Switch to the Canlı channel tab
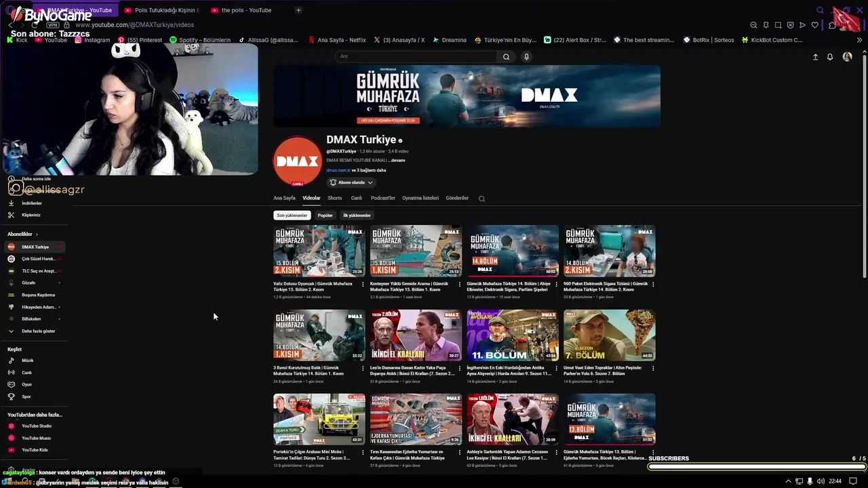The height and width of the screenshot is (488, 868). [x=356, y=198]
